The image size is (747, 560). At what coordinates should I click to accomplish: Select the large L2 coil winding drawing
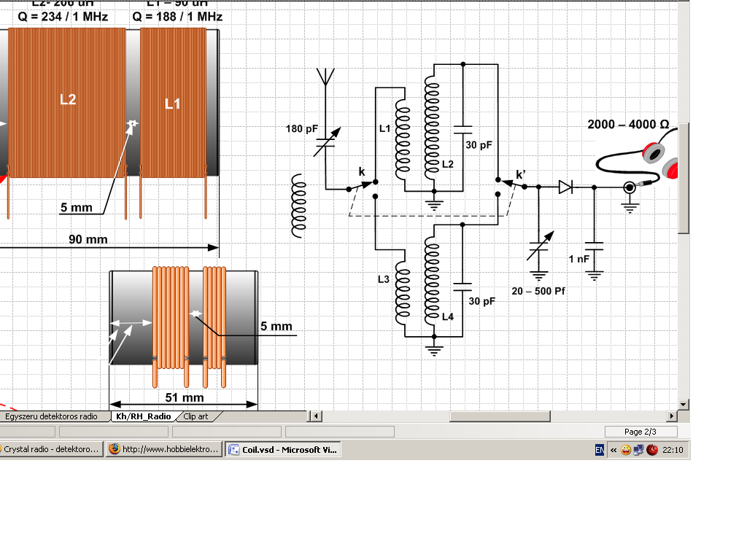tap(67, 102)
